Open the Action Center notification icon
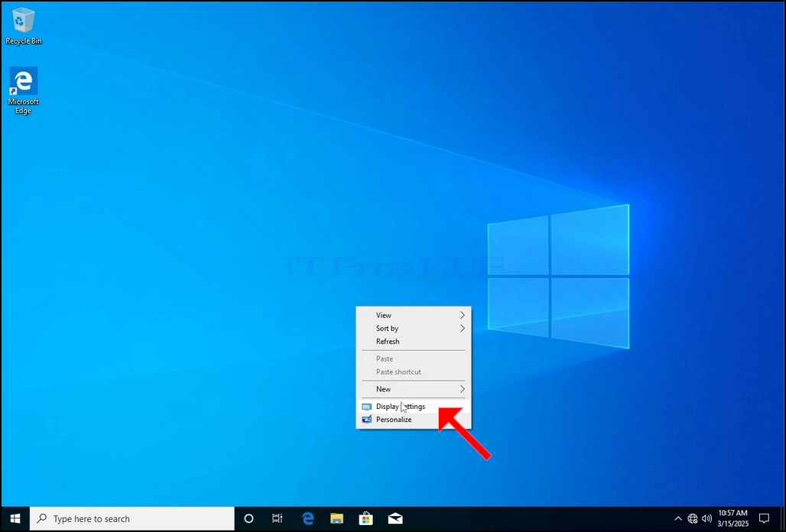Viewport: 786px width, 532px height. click(764, 518)
